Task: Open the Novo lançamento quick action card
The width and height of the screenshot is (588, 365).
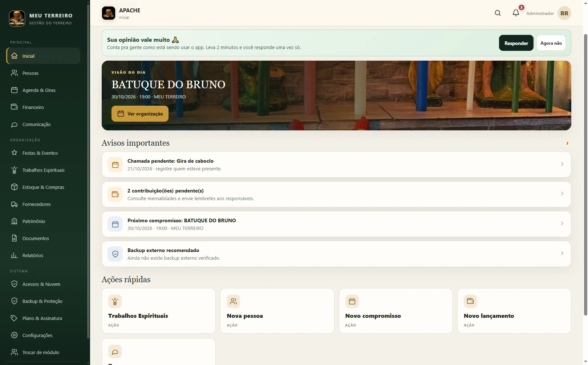Action: 514,311
